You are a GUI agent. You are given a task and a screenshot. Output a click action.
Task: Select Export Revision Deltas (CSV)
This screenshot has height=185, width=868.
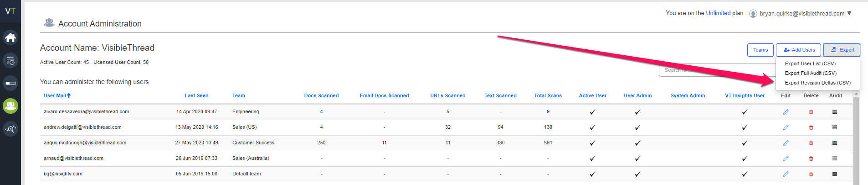(x=817, y=83)
